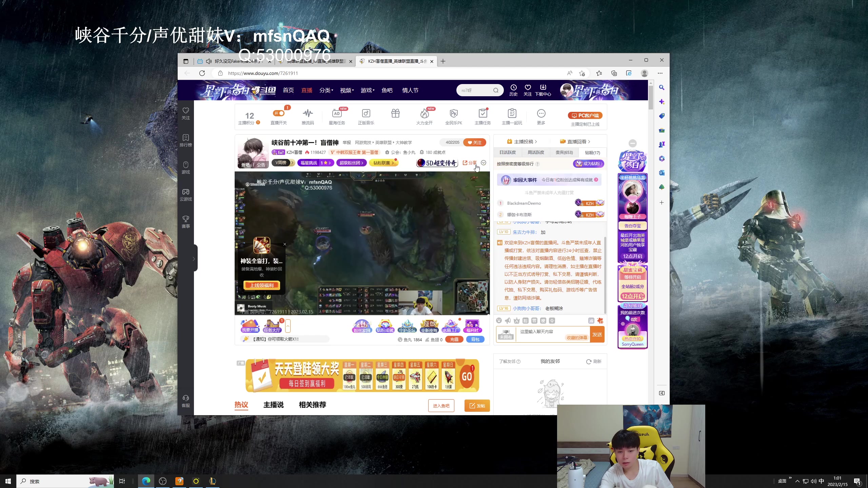Image resolution: width=868 pixels, height=488 pixels.
Task: Open 排行榜 ranking in left sidebar
Action: pos(186,141)
